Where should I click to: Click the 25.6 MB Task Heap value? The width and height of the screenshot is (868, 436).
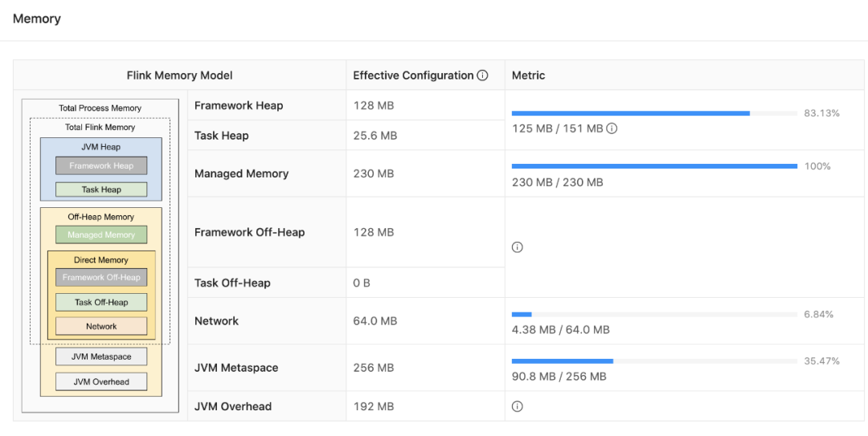click(375, 136)
